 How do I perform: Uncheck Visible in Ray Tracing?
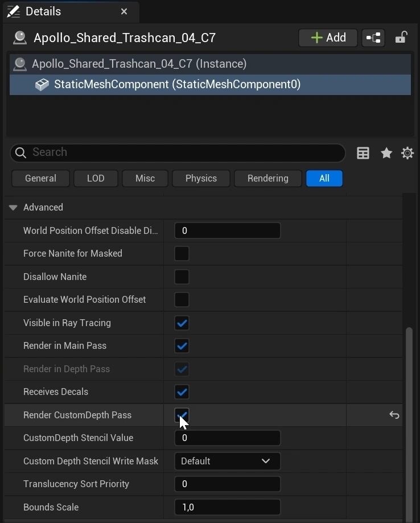pyautogui.click(x=182, y=323)
